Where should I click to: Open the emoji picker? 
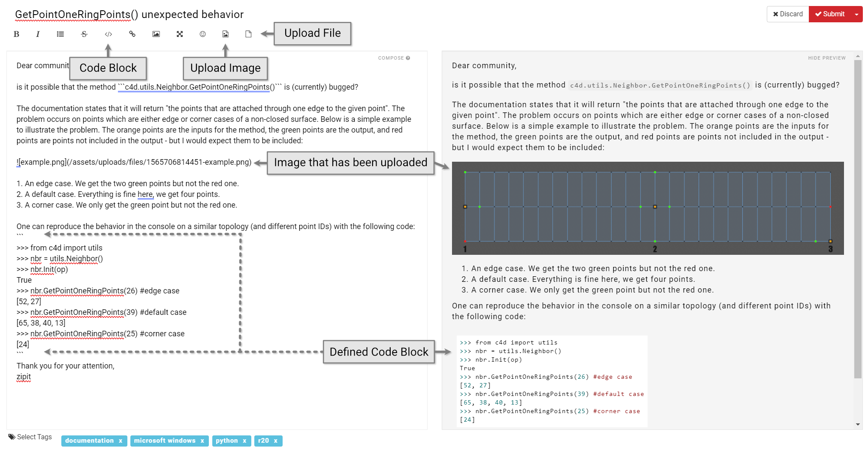pos(203,34)
